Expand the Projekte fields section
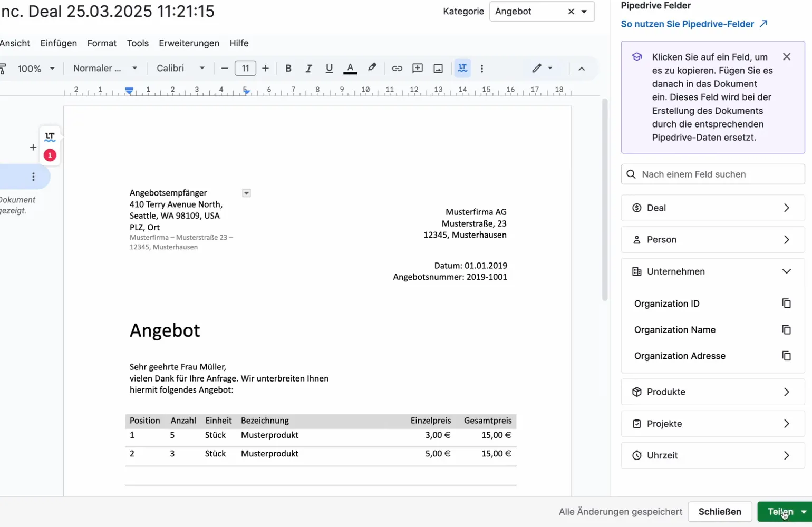 click(x=713, y=424)
